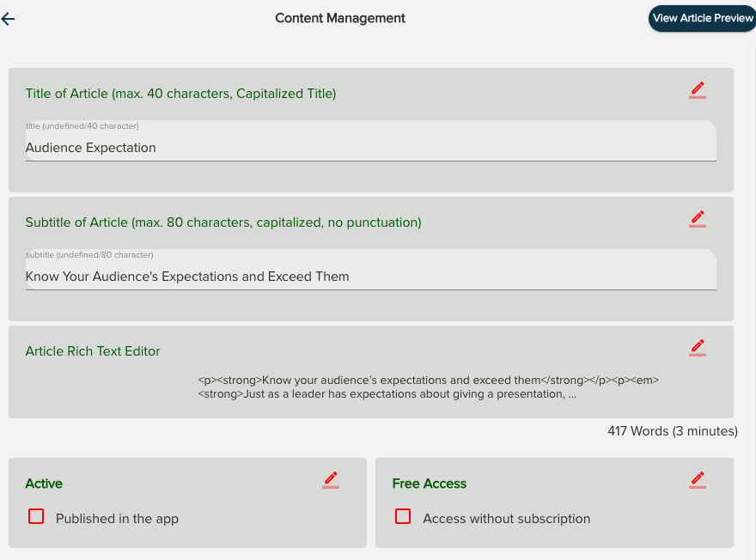
Task: Click the pencil icon in Active card
Action: (331, 480)
